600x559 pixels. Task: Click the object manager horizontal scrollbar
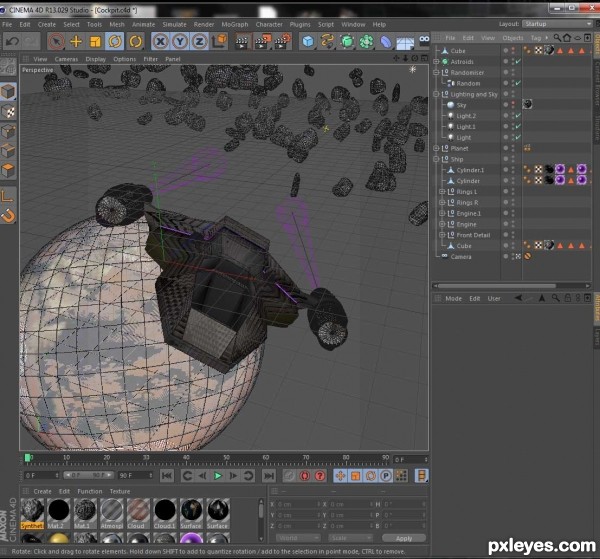click(x=497, y=286)
